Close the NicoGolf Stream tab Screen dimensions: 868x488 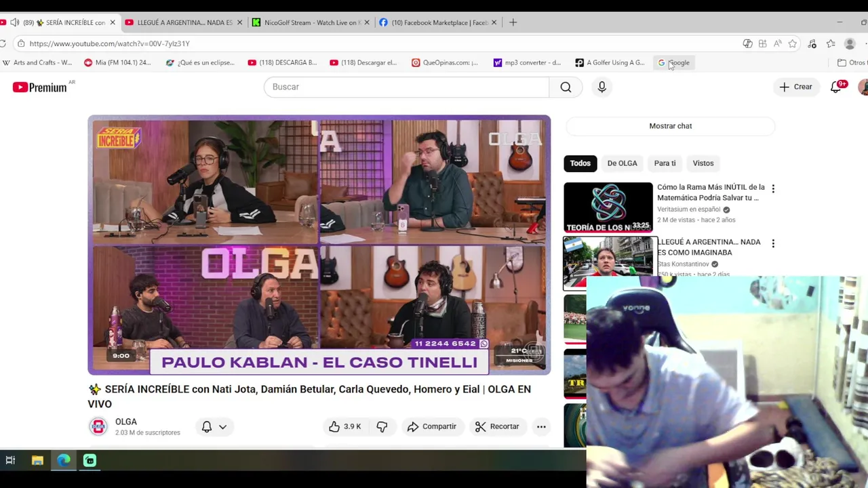367,22
